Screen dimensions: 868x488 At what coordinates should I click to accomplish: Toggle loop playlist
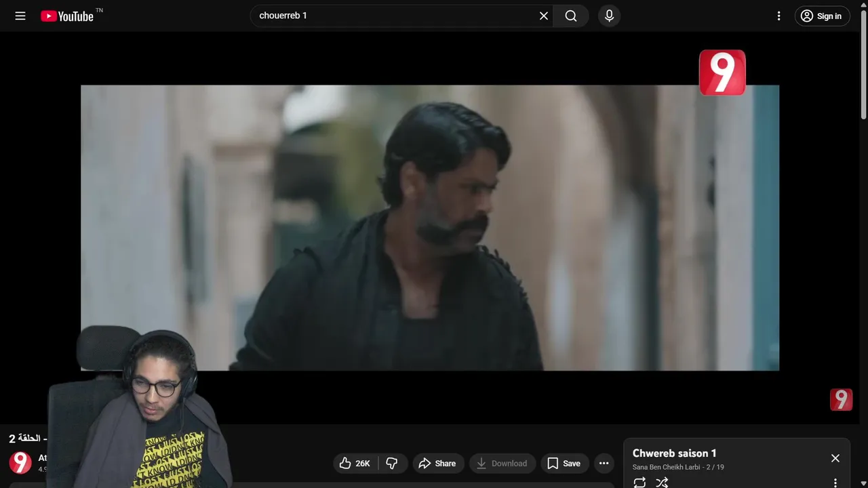click(639, 483)
